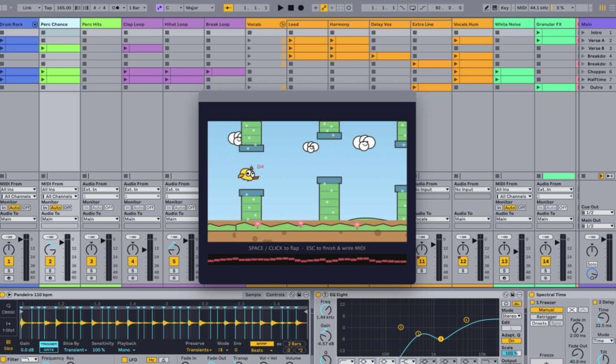Launch the Intro scene
Image resolution: width=616 pixels, height=364 pixels.
tap(583, 33)
